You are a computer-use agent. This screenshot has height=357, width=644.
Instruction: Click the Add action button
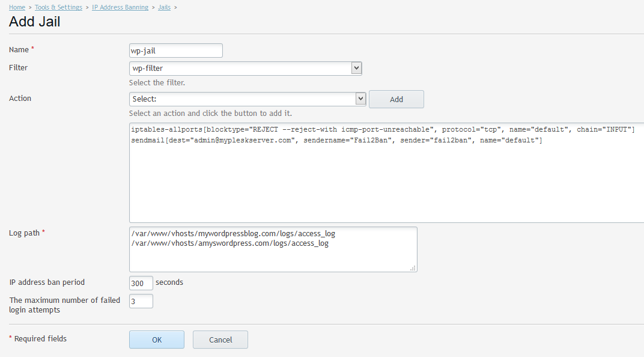coord(396,99)
